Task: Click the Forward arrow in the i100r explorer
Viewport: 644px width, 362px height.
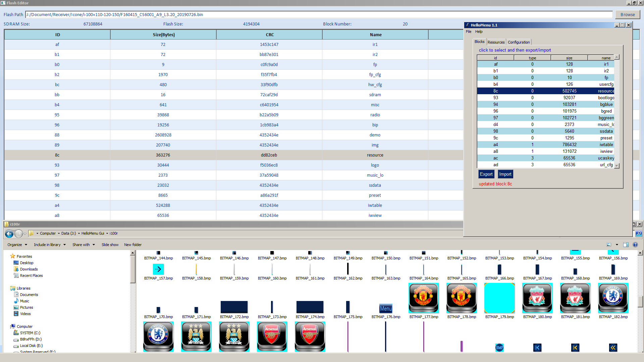Action: pos(18,234)
